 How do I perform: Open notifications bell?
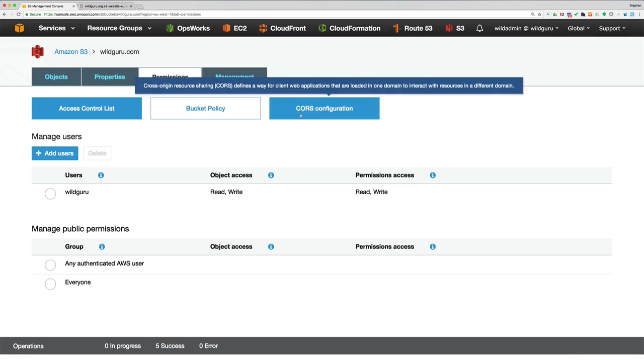tap(479, 28)
